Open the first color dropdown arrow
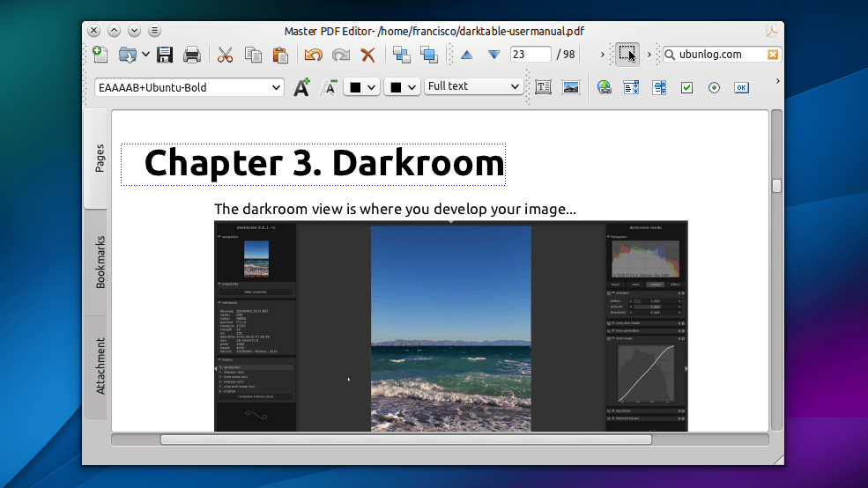 (372, 87)
